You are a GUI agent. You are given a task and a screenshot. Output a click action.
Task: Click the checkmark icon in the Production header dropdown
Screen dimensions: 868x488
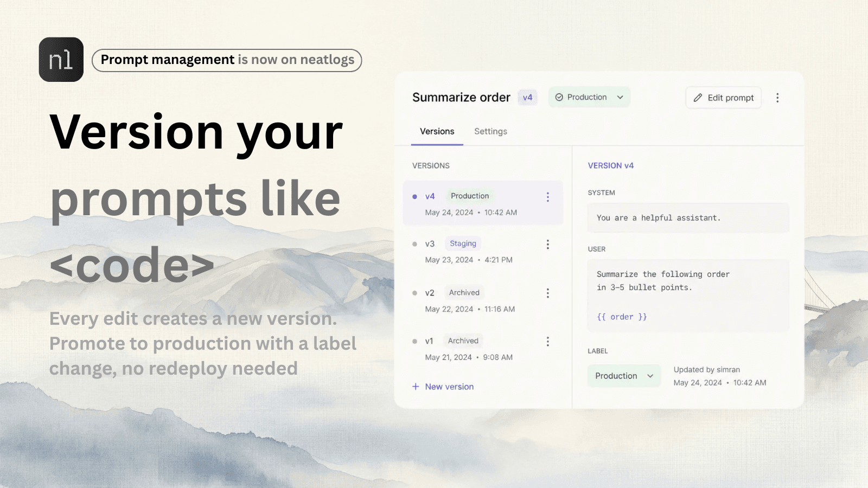point(559,97)
